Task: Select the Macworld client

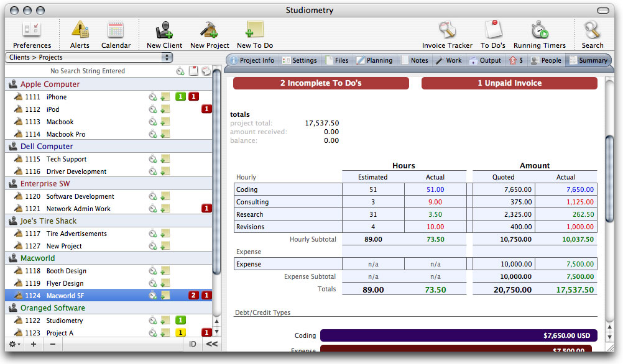Action: click(x=108, y=258)
